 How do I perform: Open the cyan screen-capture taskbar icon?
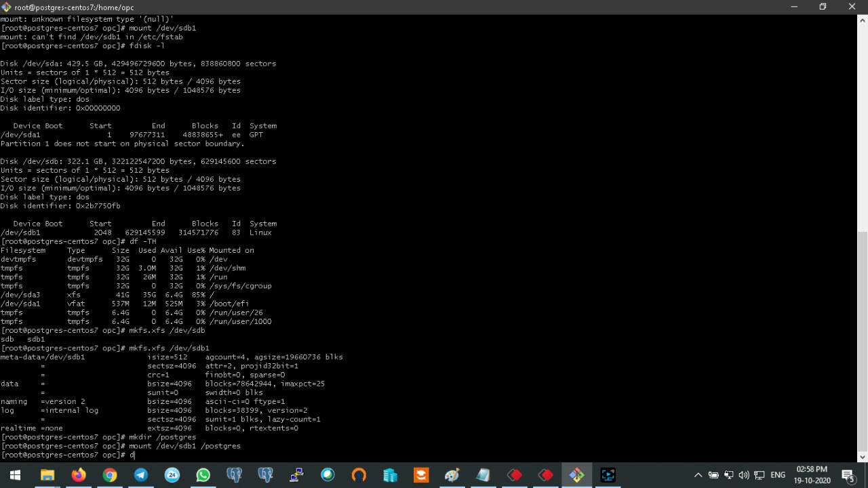[x=608, y=475]
